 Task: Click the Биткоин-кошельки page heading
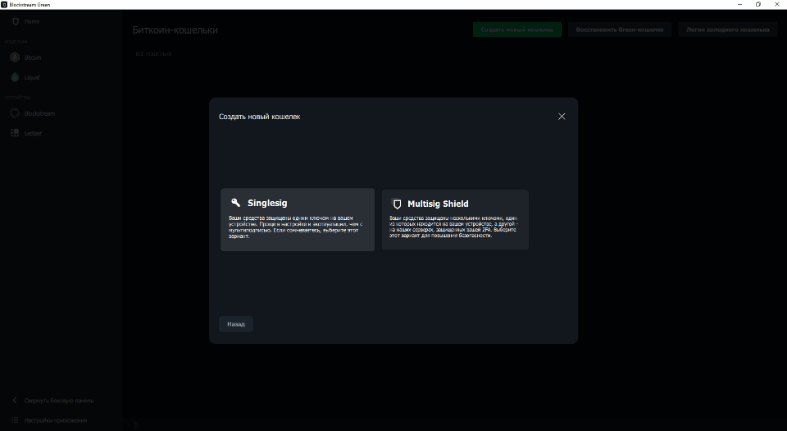pos(175,30)
